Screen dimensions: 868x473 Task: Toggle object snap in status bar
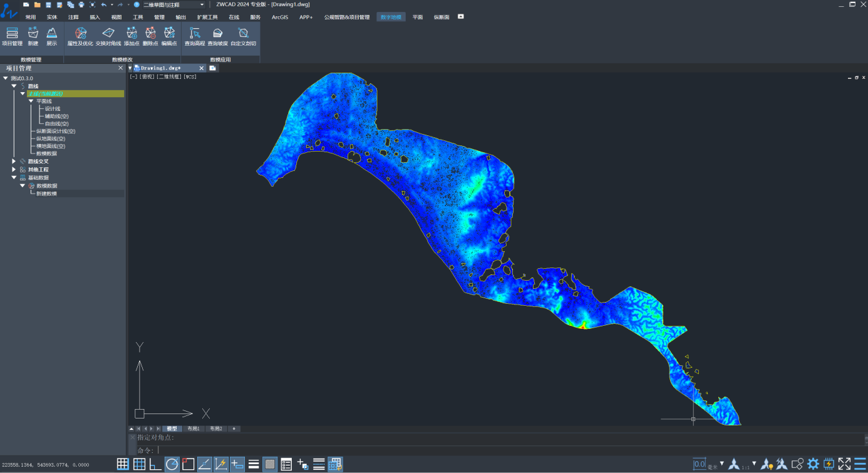point(188,464)
